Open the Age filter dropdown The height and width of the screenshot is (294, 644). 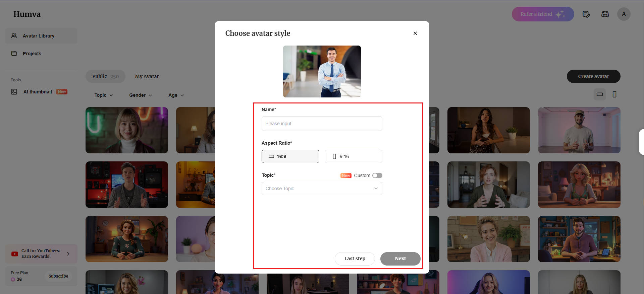[176, 95]
